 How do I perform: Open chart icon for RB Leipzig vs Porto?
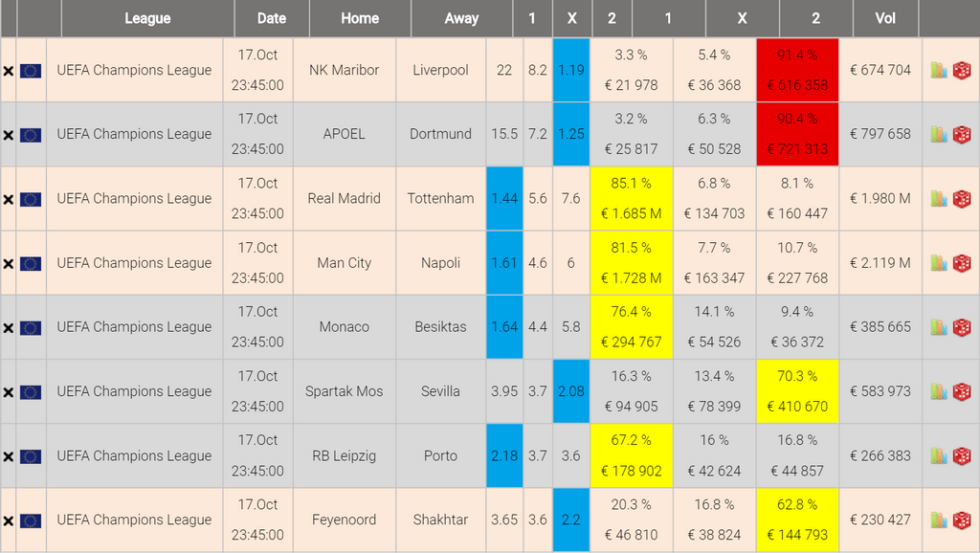[x=939, y=456]
